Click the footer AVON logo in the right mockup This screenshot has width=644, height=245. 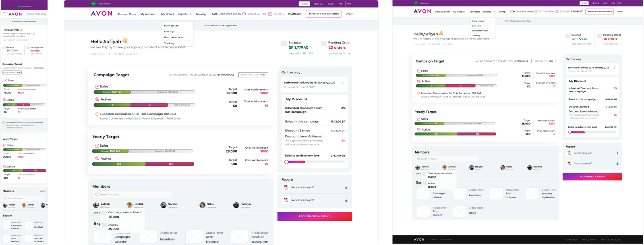419,239
